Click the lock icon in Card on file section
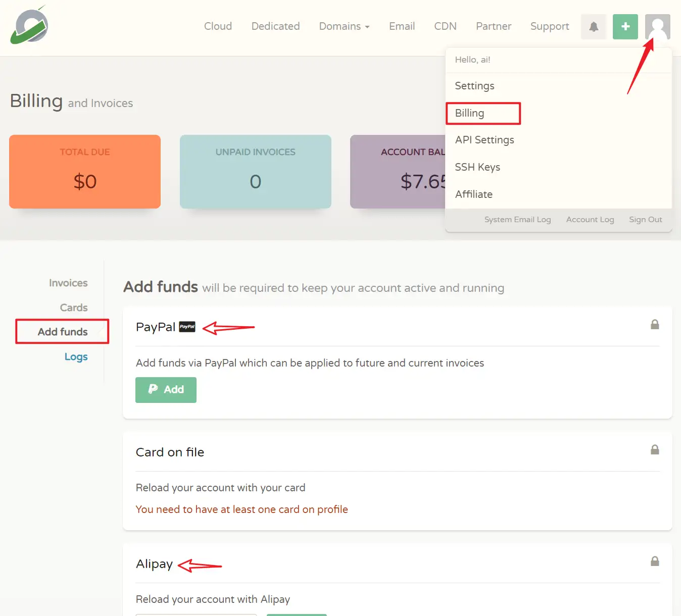681x616 pixels. (655, 449)
